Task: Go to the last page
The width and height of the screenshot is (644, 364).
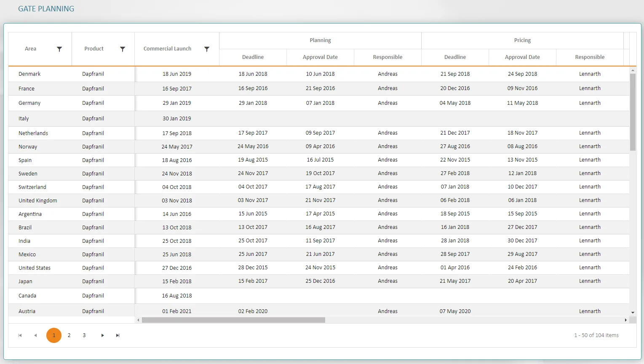Action: pos(118,335)
